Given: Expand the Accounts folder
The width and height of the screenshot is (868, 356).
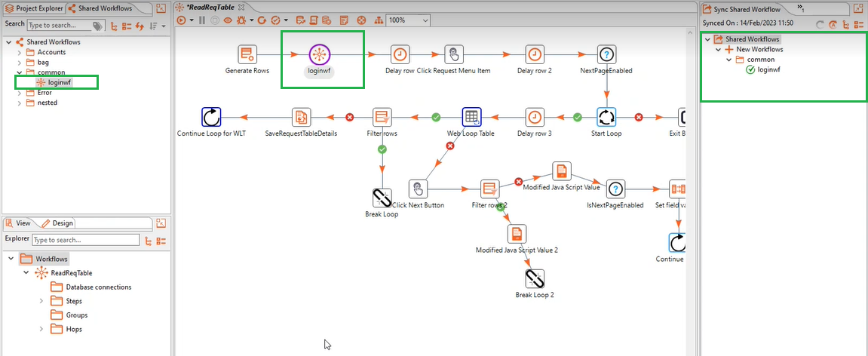Looking at the screenshot, I should (20, 52).
